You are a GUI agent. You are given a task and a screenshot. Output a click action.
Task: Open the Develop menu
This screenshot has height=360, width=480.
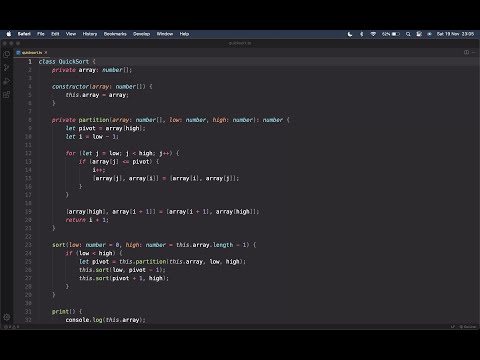click(141, 34)
